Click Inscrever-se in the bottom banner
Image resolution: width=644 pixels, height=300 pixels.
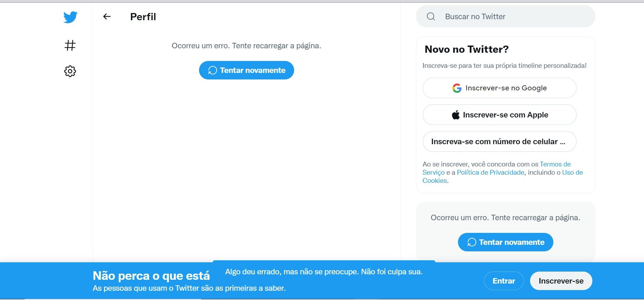click(561, 281)
